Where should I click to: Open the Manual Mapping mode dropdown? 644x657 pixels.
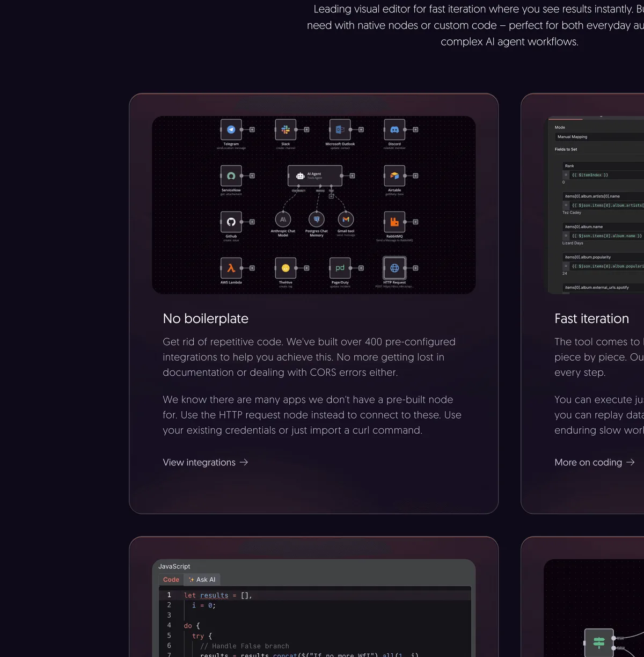coord(599,137)
